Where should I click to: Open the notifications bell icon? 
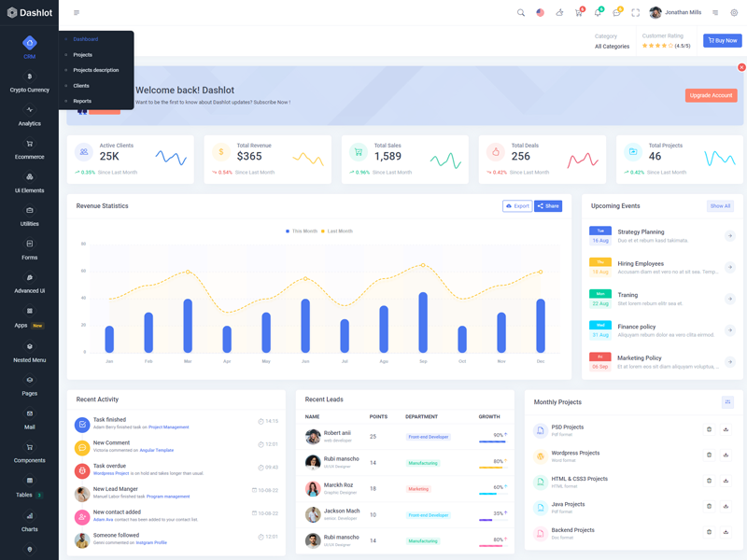click(598, 13)
